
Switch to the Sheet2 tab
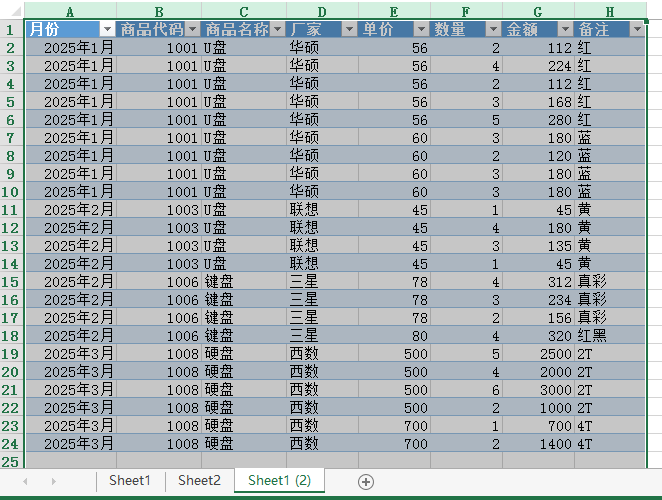[199, 481]
